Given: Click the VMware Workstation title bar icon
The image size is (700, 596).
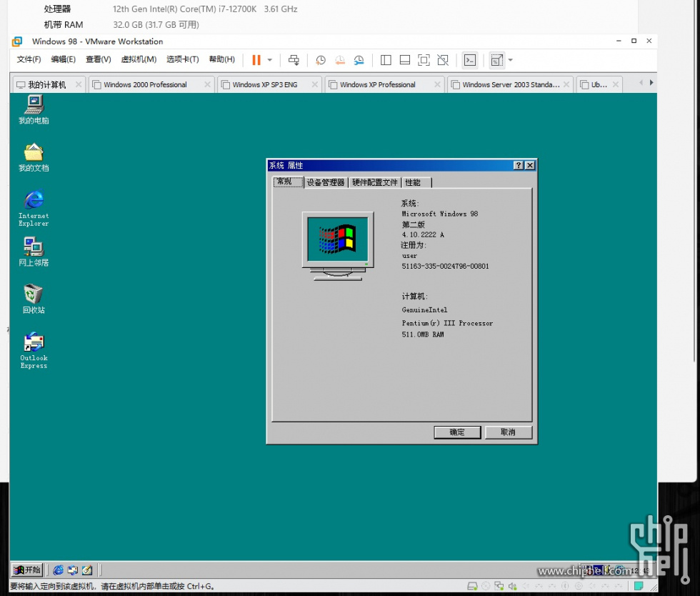Looking at the screenshot, I should tap(17, 41).
